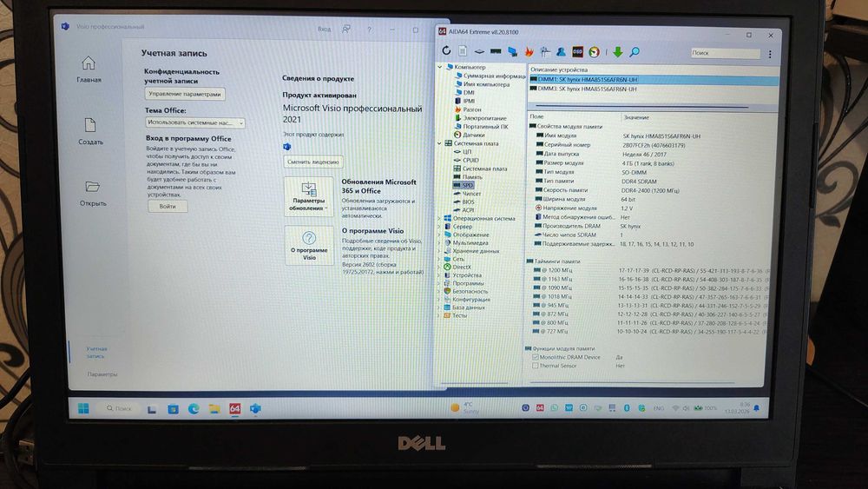Click the AIDA64 CPU chip toolbar icon
The image size is (868, 489).
tap(479, 51)
